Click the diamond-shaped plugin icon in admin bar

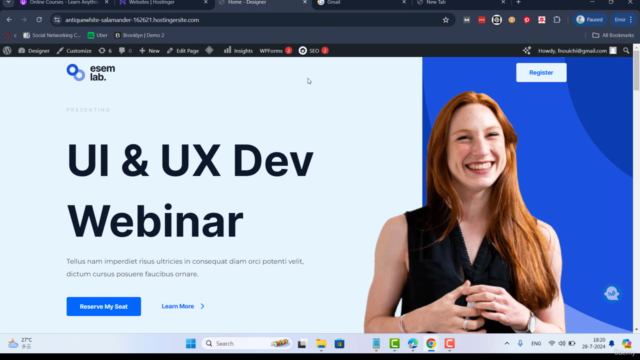click(x=209, y=50)
